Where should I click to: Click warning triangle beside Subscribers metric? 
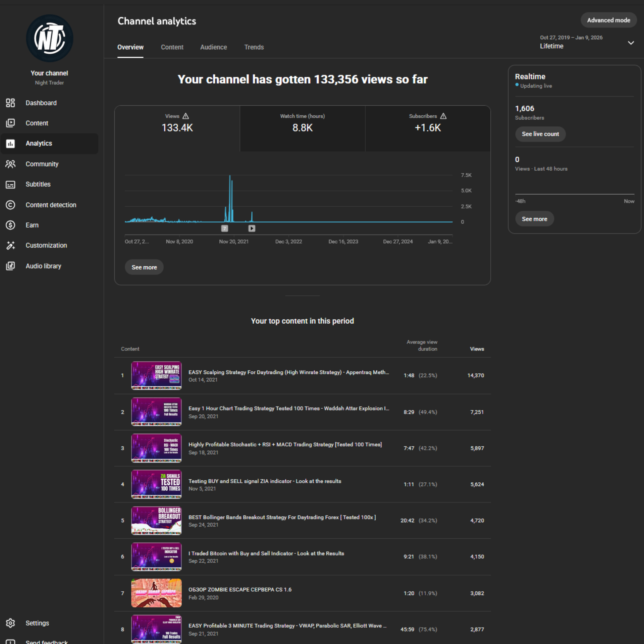[x=443, y=116]
